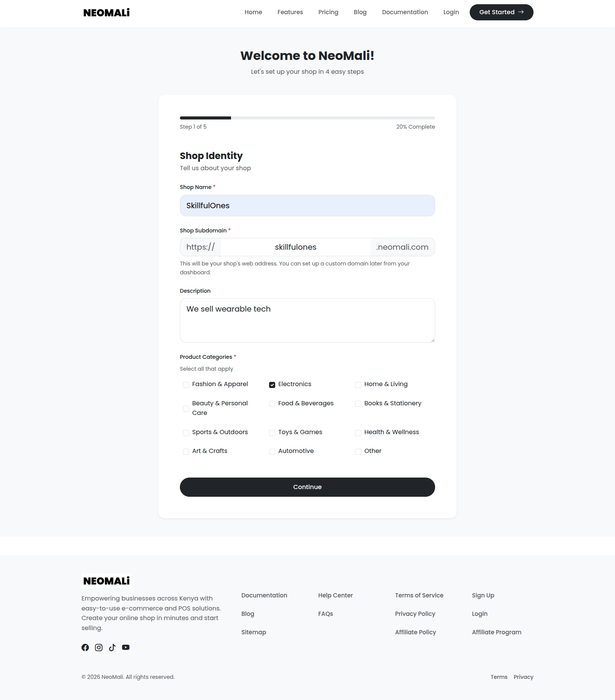Open Blog in top navigation
Viewport: 615px width, 700px height.
360,12
